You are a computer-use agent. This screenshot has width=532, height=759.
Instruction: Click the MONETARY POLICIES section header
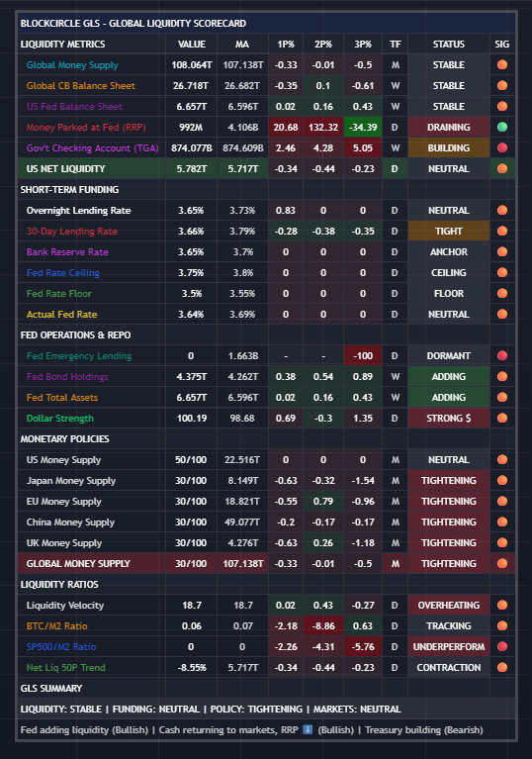coord(65,439)
